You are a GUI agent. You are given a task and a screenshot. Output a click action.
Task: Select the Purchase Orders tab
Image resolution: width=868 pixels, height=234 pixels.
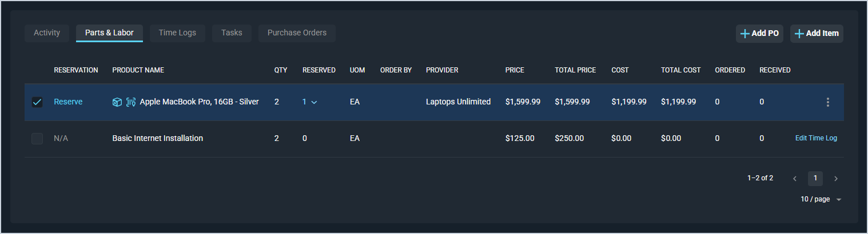tap(297, 33)
